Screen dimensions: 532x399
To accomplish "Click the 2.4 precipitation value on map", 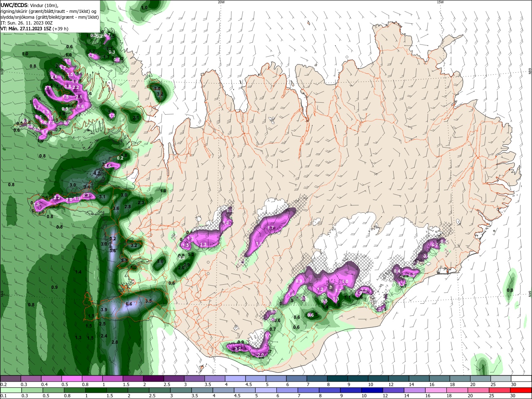I will pyautogui.click(x=104, y=336).
